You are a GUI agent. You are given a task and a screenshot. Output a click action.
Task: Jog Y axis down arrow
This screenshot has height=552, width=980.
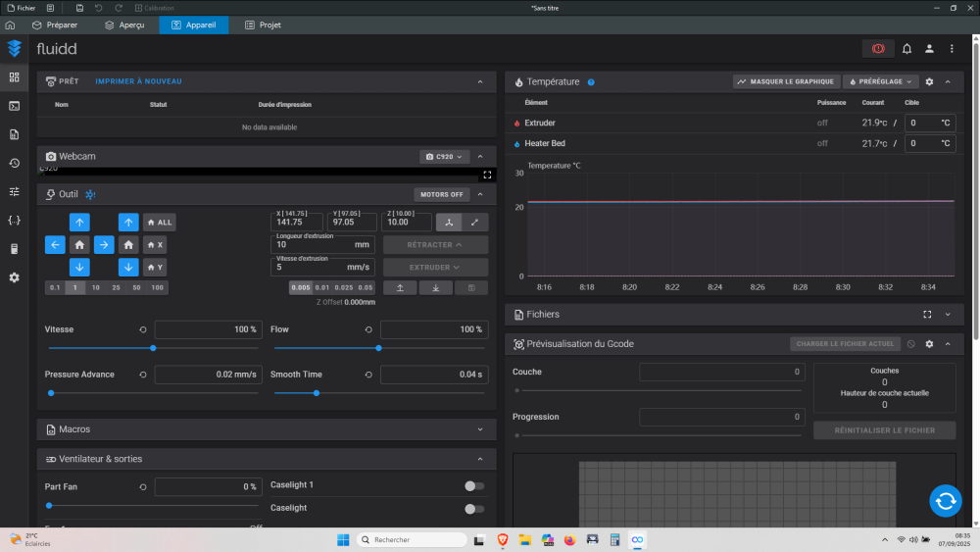[79, 267]
